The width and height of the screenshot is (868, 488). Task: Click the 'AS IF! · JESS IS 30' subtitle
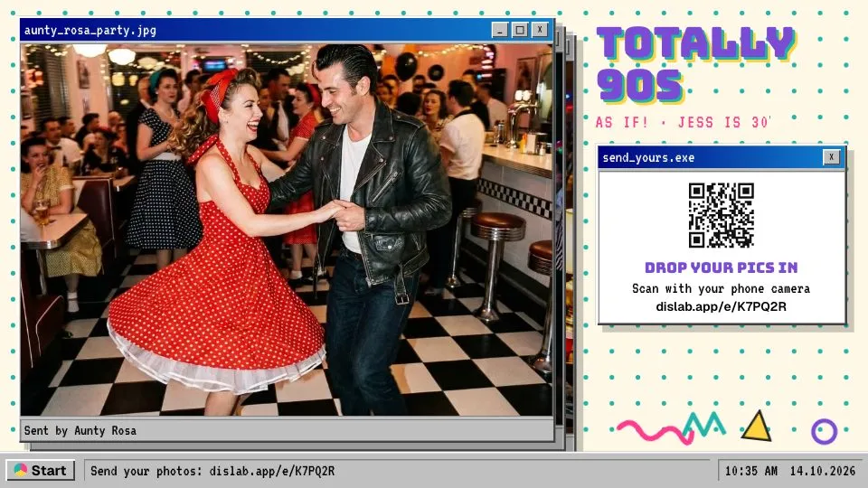(x=683, y=122)
